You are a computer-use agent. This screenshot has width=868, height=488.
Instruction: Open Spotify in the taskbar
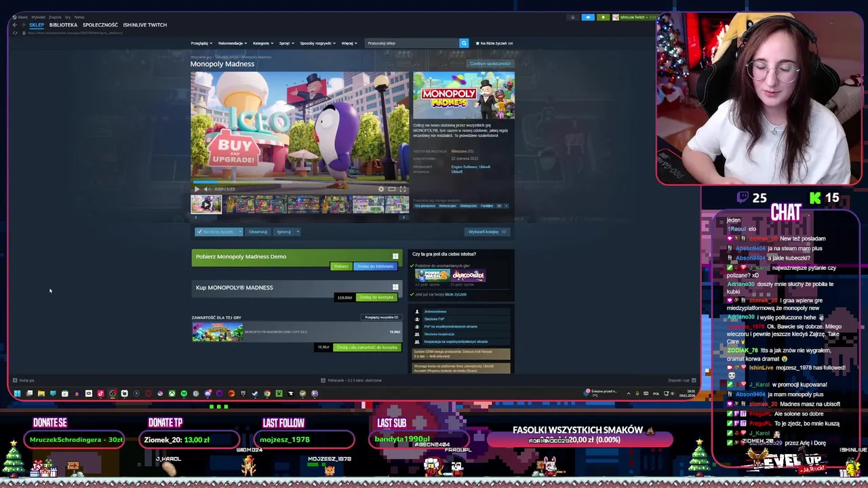[184, 393]
